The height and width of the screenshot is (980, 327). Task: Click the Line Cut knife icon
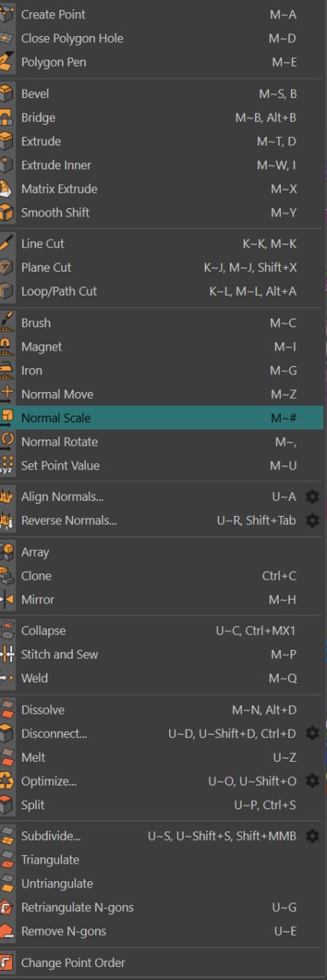[7, 243]
